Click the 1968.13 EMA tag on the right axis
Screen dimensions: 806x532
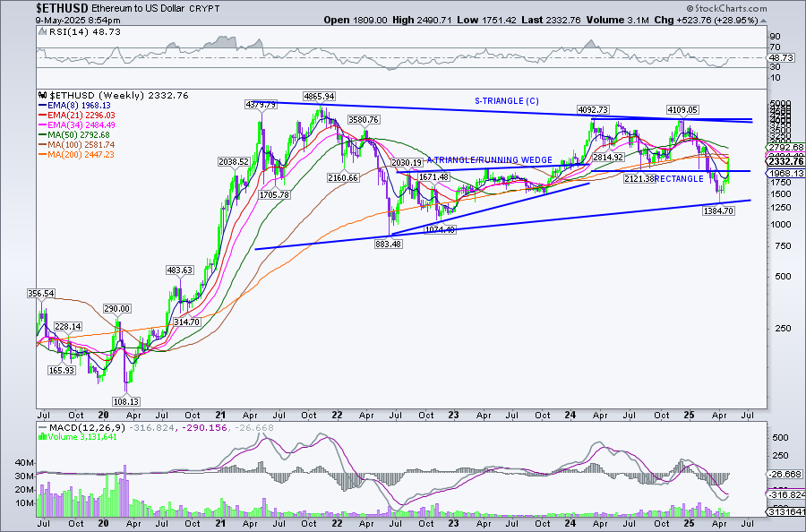click(x=786, y=174)
